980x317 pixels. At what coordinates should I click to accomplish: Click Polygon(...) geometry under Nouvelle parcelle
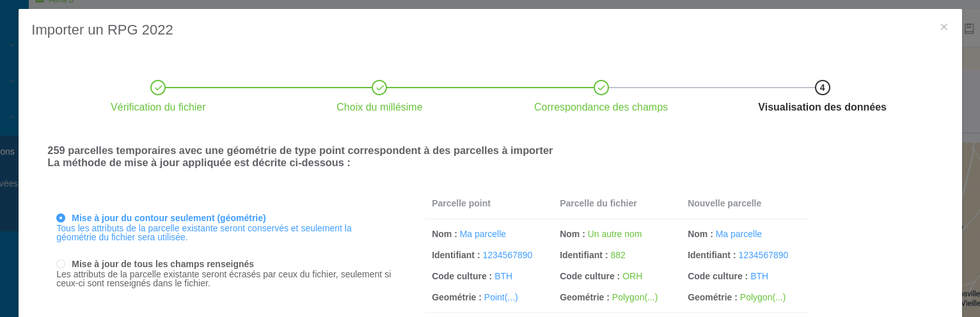coord(763,297)
